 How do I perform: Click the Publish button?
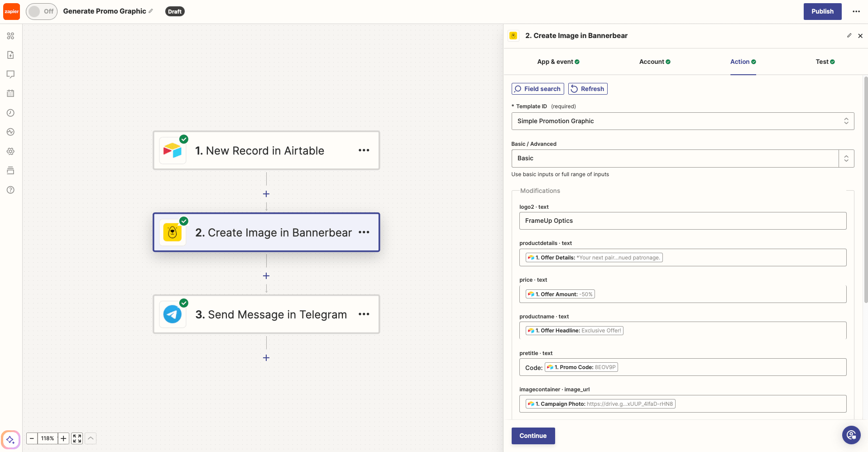822,11
